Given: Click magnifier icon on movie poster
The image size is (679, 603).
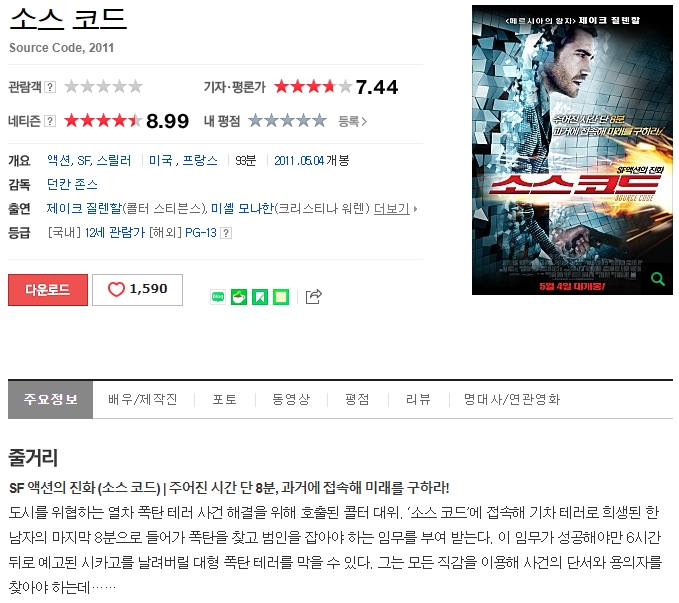Looking at the screenshot, I should point(658,279).
